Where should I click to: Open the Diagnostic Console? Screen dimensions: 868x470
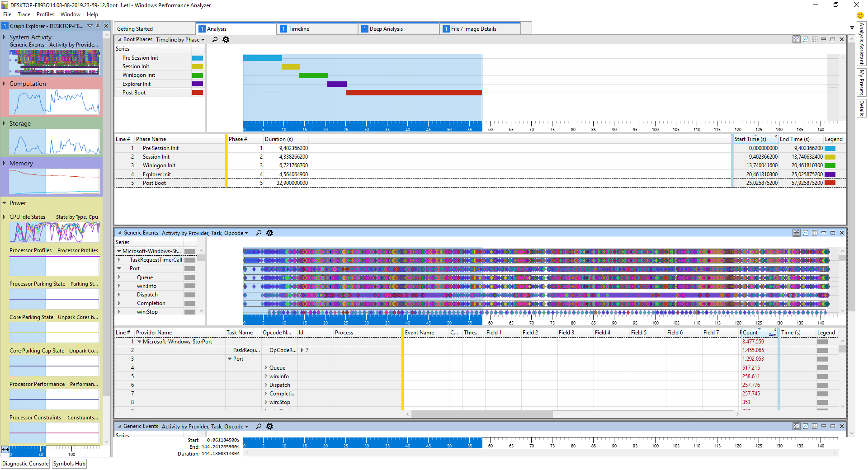[x=25, y=464]
